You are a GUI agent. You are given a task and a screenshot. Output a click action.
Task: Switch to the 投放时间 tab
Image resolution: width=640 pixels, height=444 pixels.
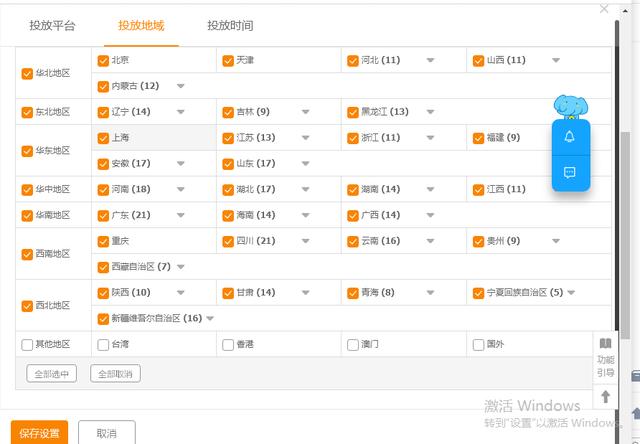(x=230, y=25)
